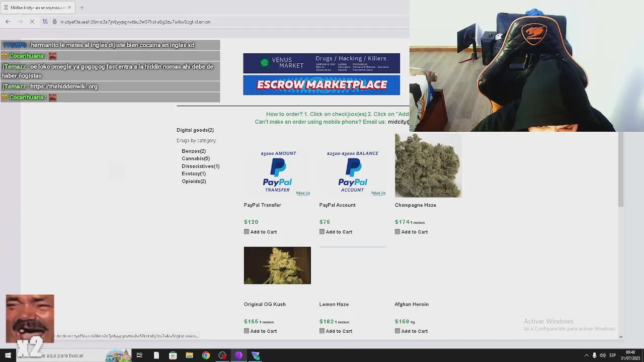Click the Original OG Kush product photo
644x362 pixels.
(x=277, y=265)
